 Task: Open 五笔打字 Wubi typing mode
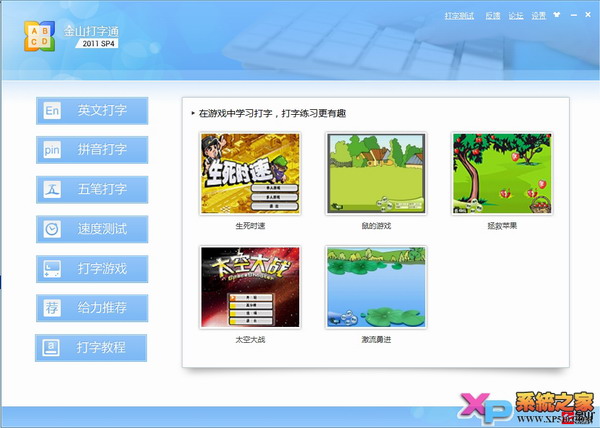[x=92, y=189]
